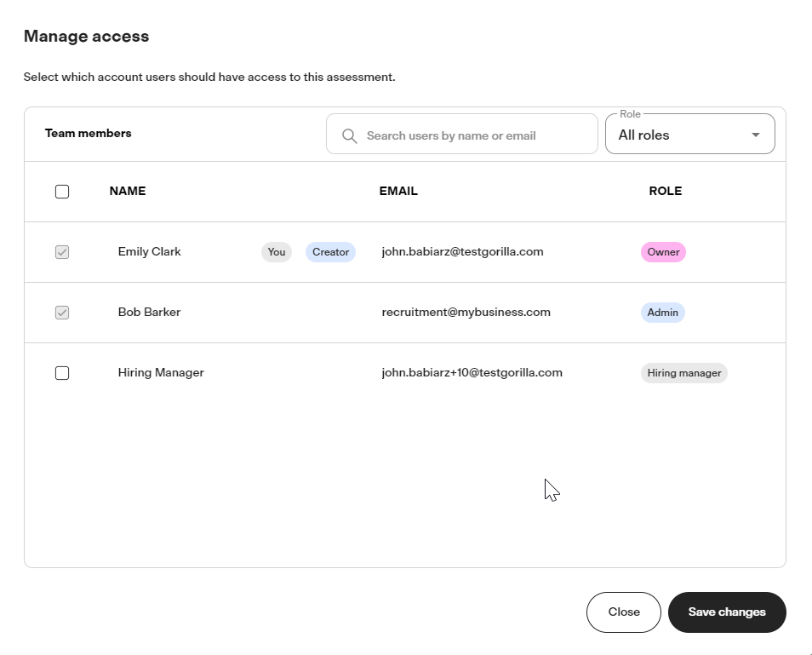Screen dimensions: 812x655
Task: Click the EMAIL column header
Action: click(398, 191)
